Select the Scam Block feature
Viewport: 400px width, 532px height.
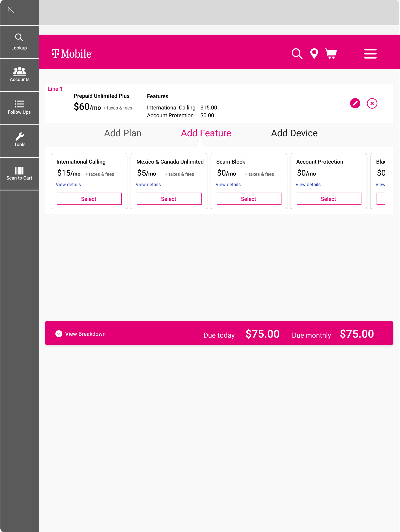tap(249, 199)
